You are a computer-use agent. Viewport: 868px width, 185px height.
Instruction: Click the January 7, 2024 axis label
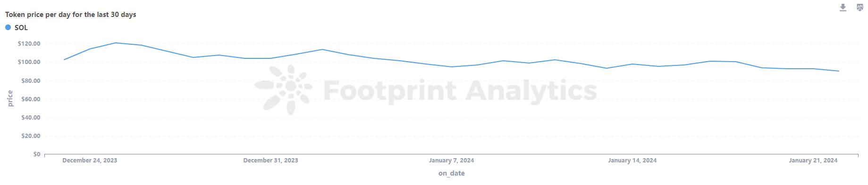tap(452, 161)
